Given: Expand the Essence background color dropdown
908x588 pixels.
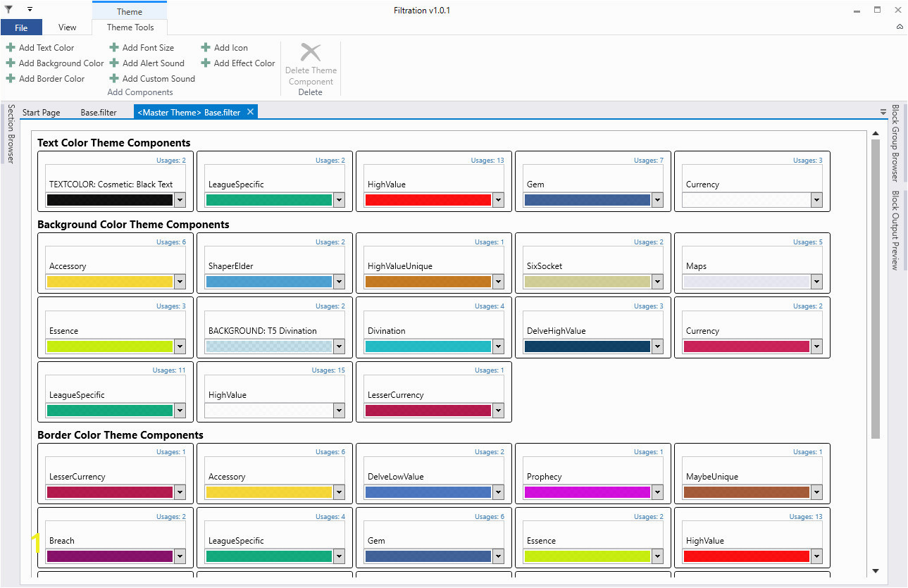Looking at the screenshot, I should (x=180, y=346).
